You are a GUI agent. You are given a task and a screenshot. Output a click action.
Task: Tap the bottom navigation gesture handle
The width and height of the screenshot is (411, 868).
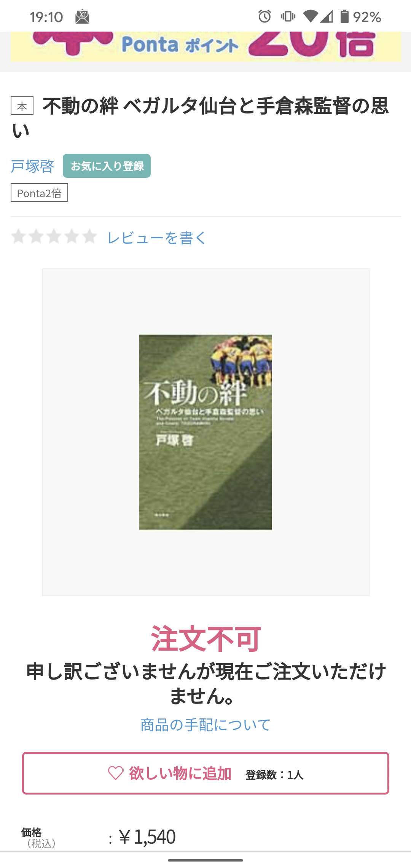pyautogui.click(x=205, y=860)
